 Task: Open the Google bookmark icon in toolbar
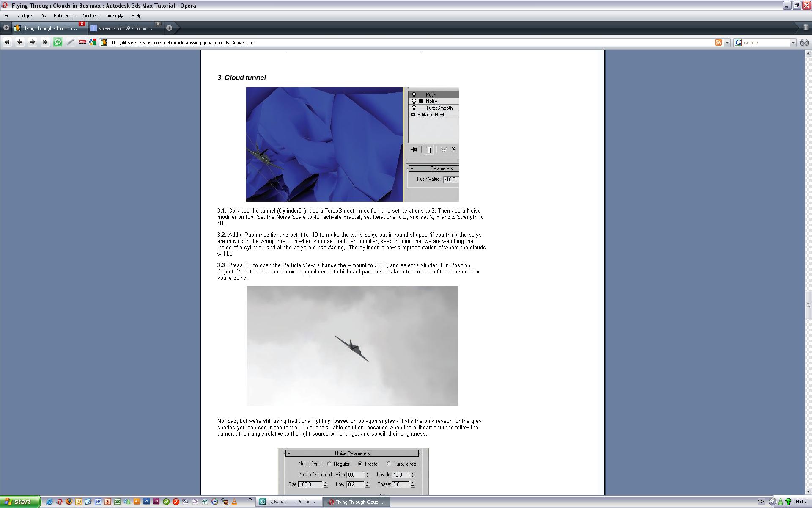[92, 42]
